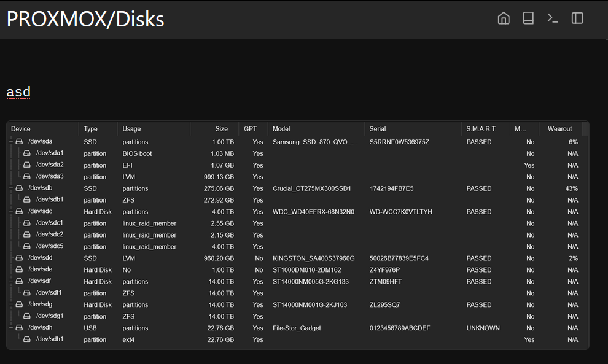The height and width of the screenshot is (364, 608).
Task: Collapse the /dev/sdf tree node
Action: tap(10, 282)
